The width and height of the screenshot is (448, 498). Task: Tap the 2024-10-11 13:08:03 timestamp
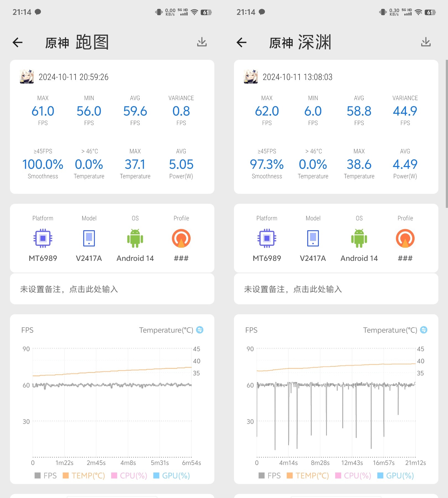click(298, 77)
